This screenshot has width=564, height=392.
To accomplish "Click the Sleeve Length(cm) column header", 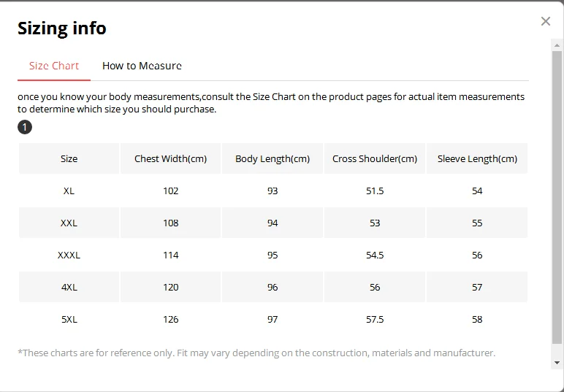I will tap(477, 159).
